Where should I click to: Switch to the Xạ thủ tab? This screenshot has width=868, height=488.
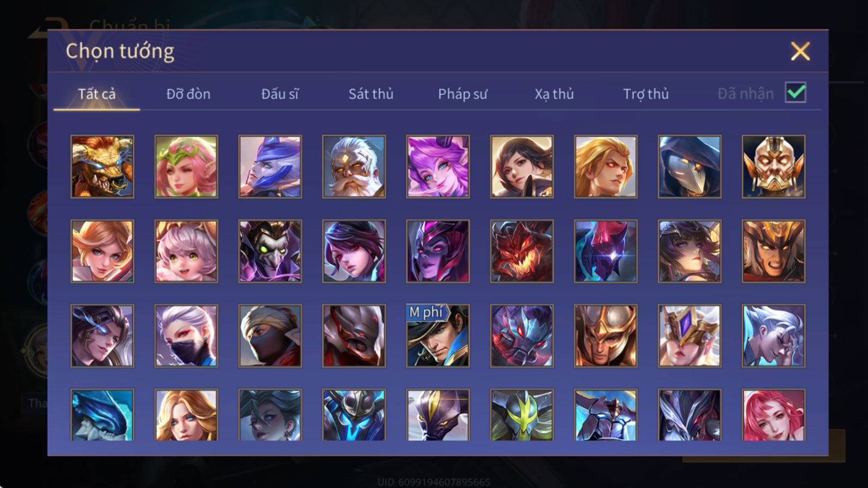(554, 94)
